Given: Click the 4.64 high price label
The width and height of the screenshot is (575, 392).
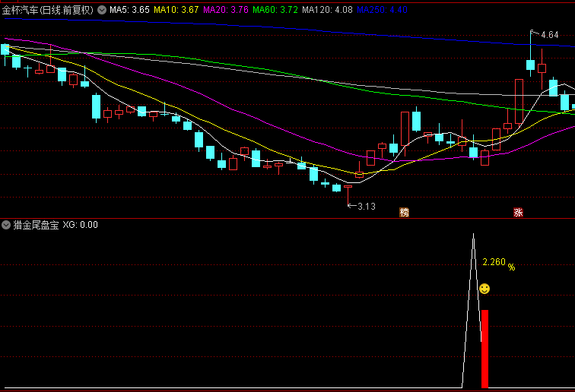Looking at the screenshot, I should pos(549,35).
